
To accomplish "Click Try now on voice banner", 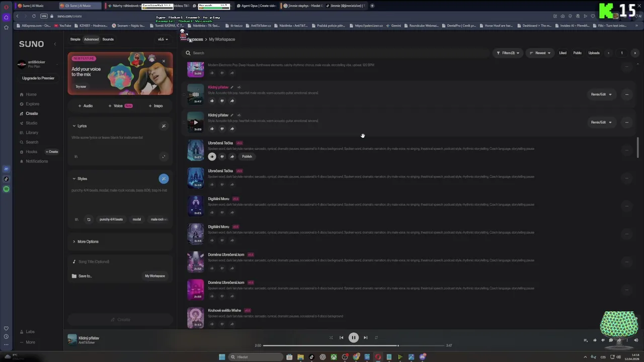I will click(80, 86).
